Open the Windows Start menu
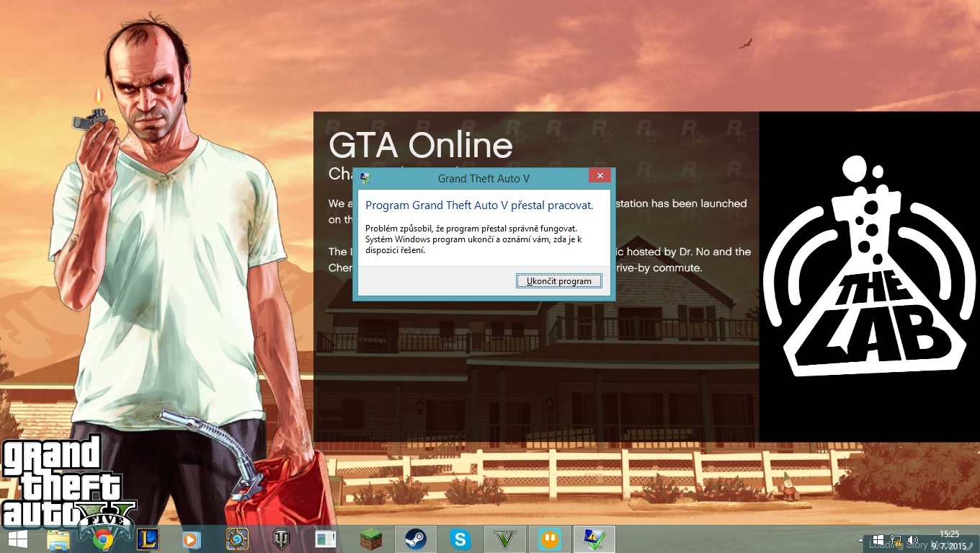Image resolution: width=980 pixels, height=553 pixels. (x=17, y=539)
